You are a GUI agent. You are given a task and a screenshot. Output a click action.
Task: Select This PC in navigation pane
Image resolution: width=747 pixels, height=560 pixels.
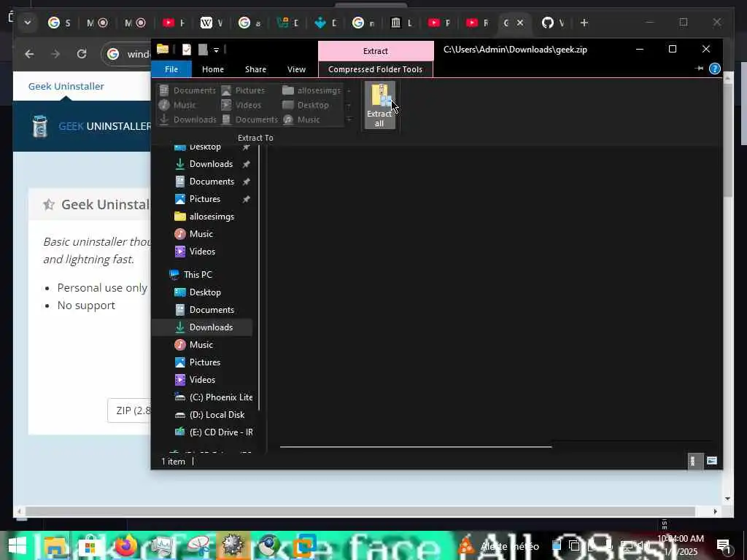[190, 275]
